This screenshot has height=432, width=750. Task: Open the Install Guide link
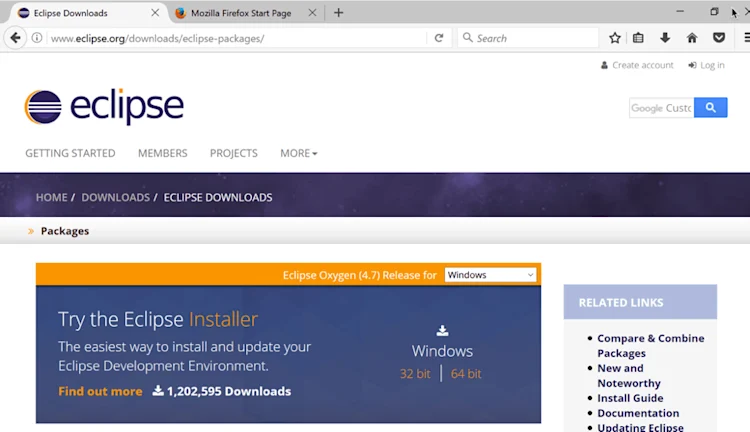pos(630,398)
